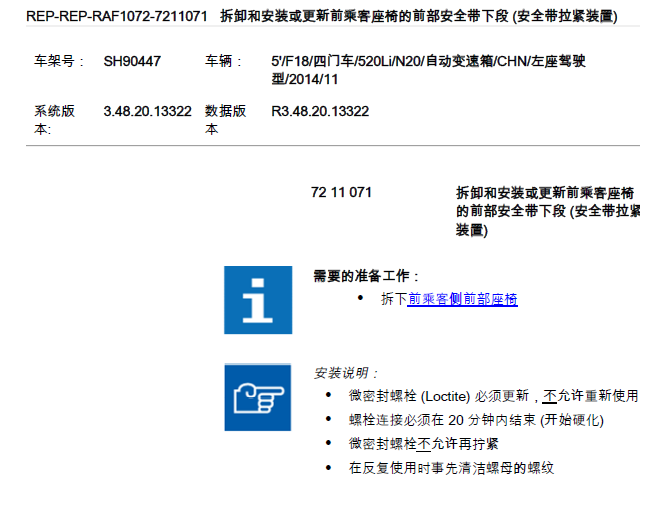Screen dimensions: 657x521
Task: Open the 前乘客侧前部座椅 hyperlink
Action: pos(462,299)
